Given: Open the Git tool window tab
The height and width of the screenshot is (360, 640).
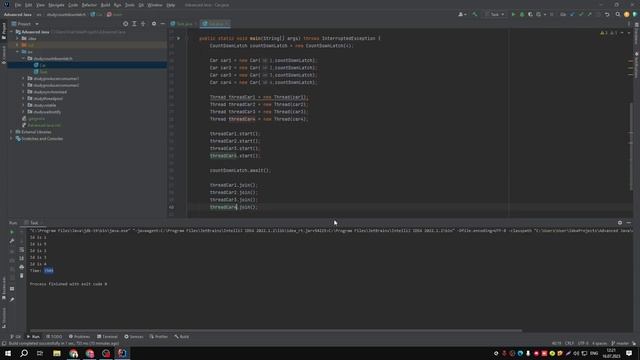Looking at the screenshot, I should coord(16,337).
